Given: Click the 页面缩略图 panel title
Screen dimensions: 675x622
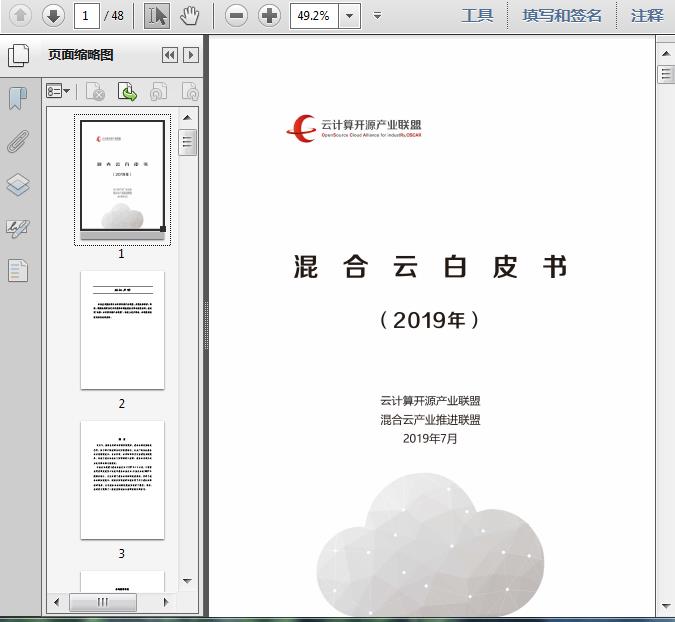Looking at the screenshot, I should pyautogui.click(x=81, y=55).
